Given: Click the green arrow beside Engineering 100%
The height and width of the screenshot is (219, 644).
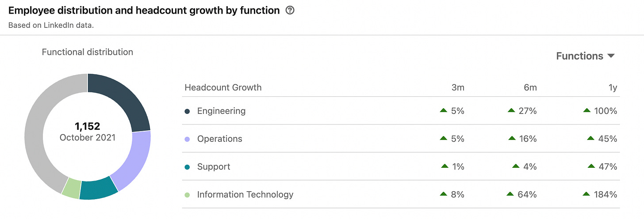Looking at the screenshot, I should point(587,110).
